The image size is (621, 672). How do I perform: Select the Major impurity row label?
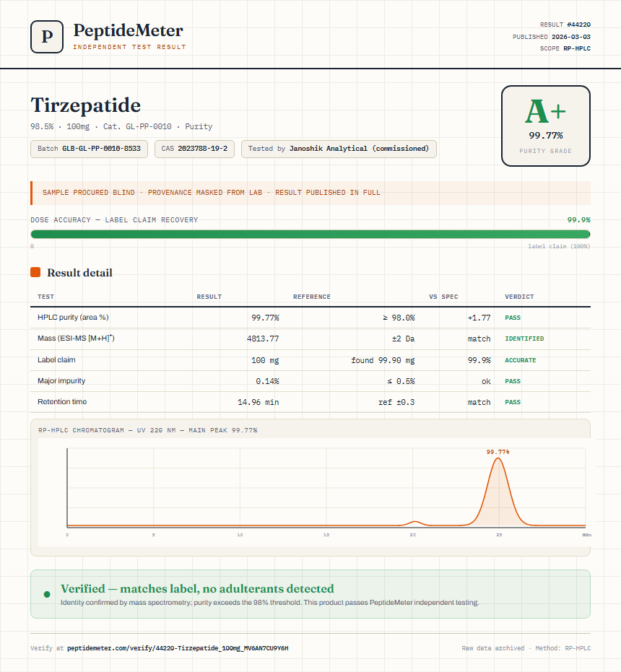point(61,380)
